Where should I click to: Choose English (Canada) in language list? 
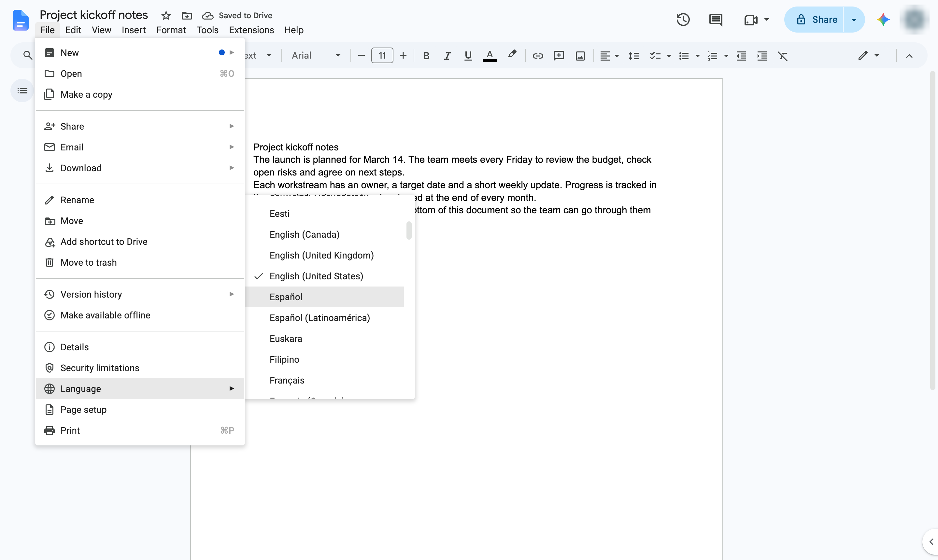pyautogui.click(x=324, y=235)
